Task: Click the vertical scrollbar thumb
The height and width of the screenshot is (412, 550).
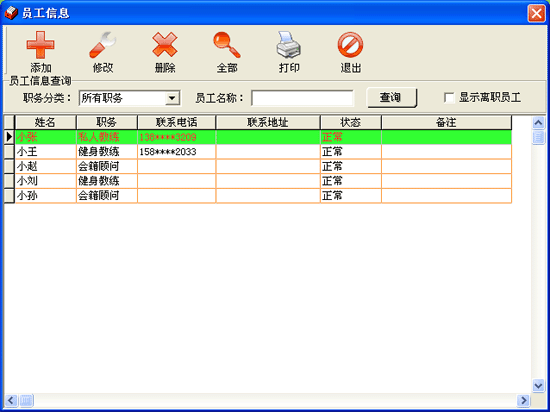Action: point(538,137)
